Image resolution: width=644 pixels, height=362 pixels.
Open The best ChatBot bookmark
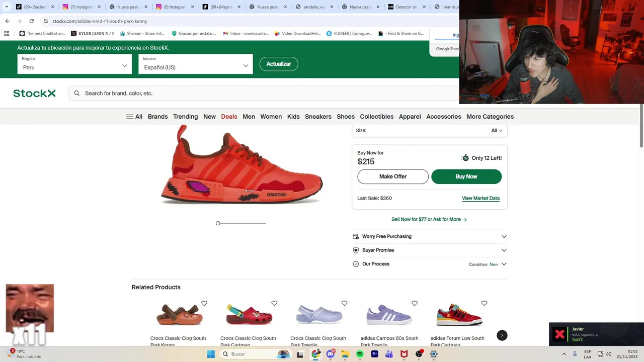coord(43,34)
